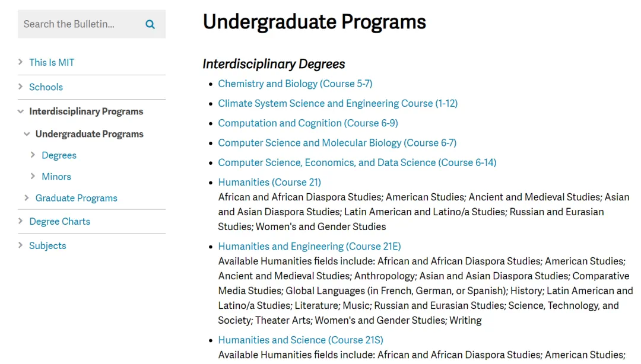Select Undergraduate Programs in sidebar
The height and width of the screenshot is (364, 641).
pos(89,134)
